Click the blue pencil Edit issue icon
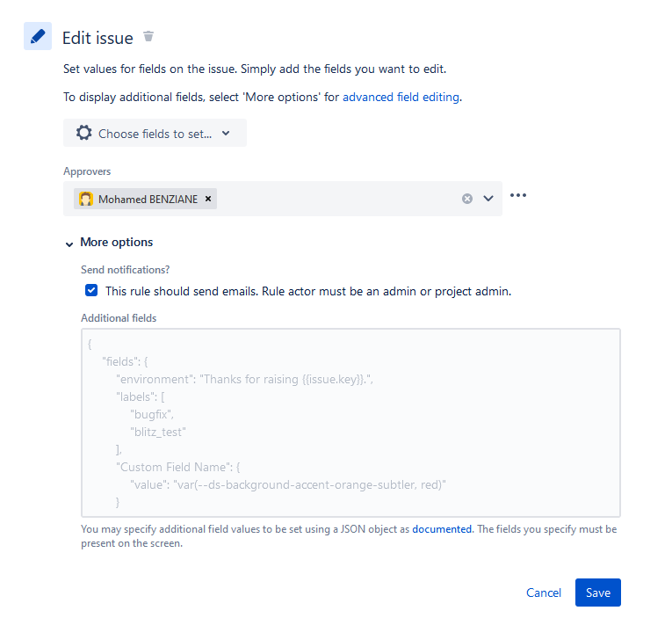 pyautogui.click(x=38, y=36)
